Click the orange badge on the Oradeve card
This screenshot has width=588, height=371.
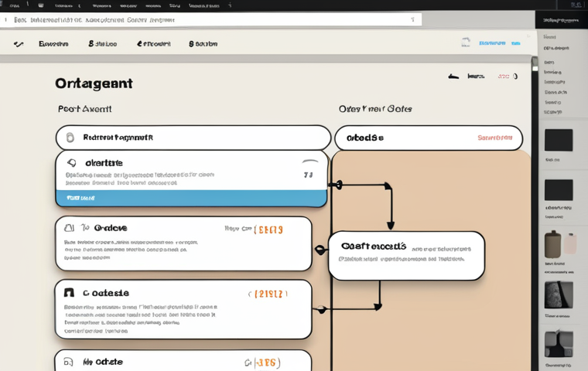(x=268, y=230)
